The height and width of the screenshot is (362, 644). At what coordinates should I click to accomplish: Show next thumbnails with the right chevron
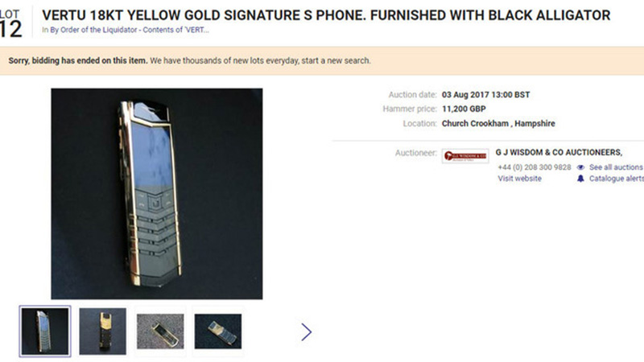(306, 331)
